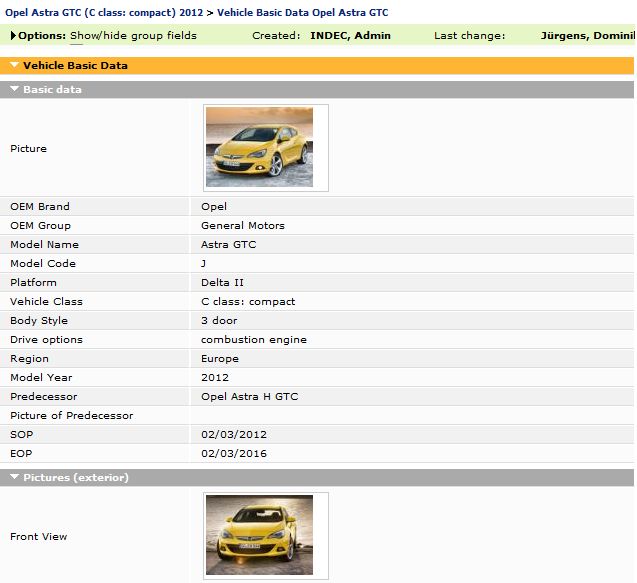This screenshot has height=583, width=637.
Task: Click the Created: label
Action: 276,36
